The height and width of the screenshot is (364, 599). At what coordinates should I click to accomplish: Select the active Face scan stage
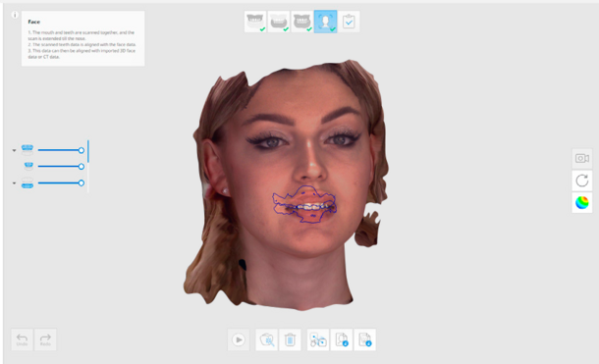[x=325, y=22]
